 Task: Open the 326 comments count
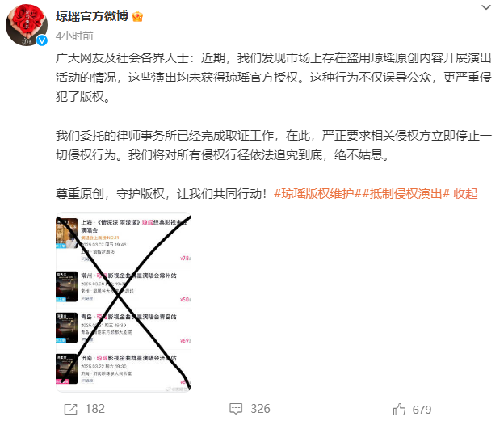(x=260, y=409)
